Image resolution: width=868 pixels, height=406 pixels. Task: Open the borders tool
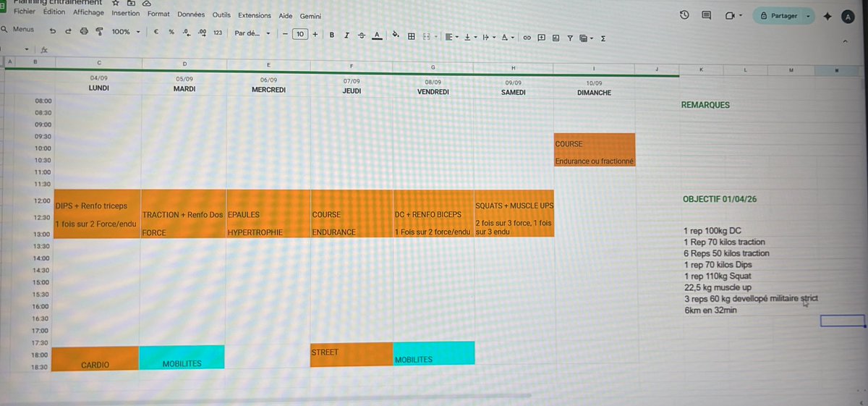(x=411, y=35)
